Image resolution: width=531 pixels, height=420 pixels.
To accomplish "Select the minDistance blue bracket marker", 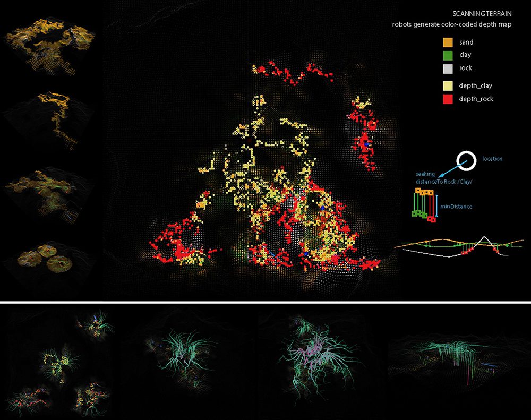I will 436,205.
